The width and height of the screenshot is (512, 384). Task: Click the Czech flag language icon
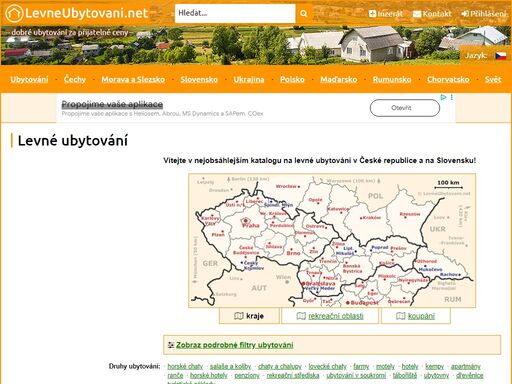coord(501,56)
